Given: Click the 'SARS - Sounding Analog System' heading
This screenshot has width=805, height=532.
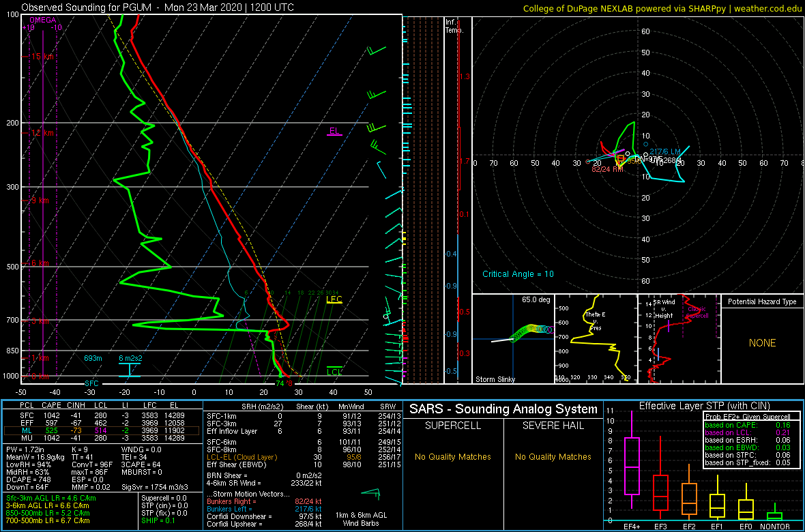Looking at the screenshot, I should pyautogui.click(x=503, y=409).
